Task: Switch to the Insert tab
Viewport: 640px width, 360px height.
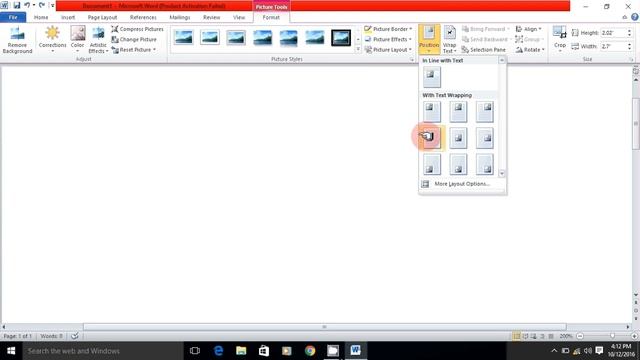Action: (68, 17)
